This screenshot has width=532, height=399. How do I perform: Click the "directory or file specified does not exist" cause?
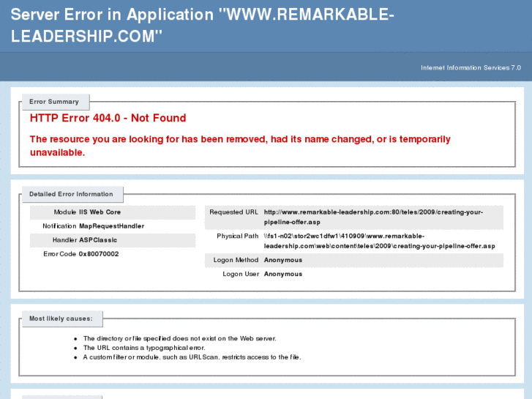coord(180,338)
